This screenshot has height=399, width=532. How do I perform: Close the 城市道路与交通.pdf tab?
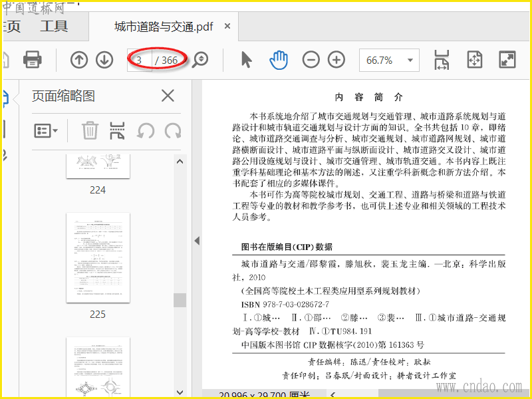pos(227,26)
